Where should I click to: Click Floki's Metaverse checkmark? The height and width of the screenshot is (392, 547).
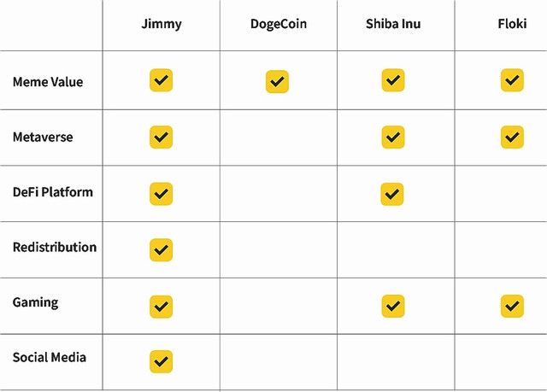coord(512,137)
